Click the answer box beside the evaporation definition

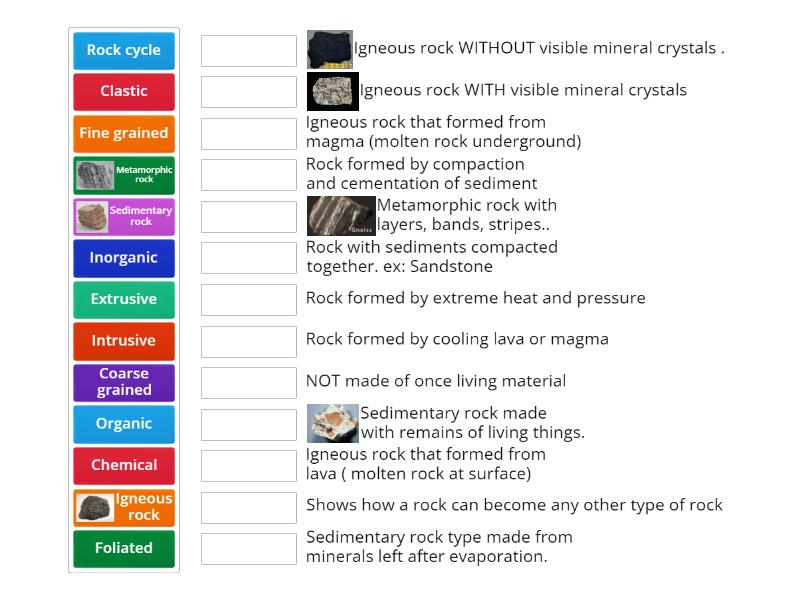248,547
